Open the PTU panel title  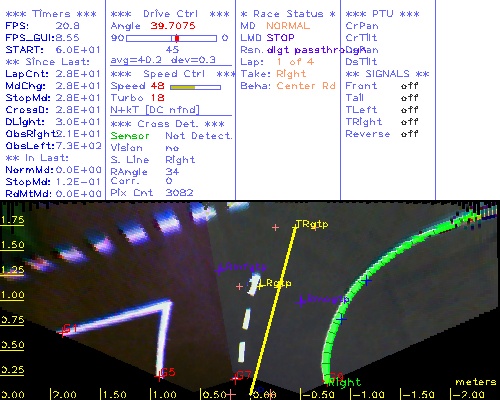tap(382, 14)
